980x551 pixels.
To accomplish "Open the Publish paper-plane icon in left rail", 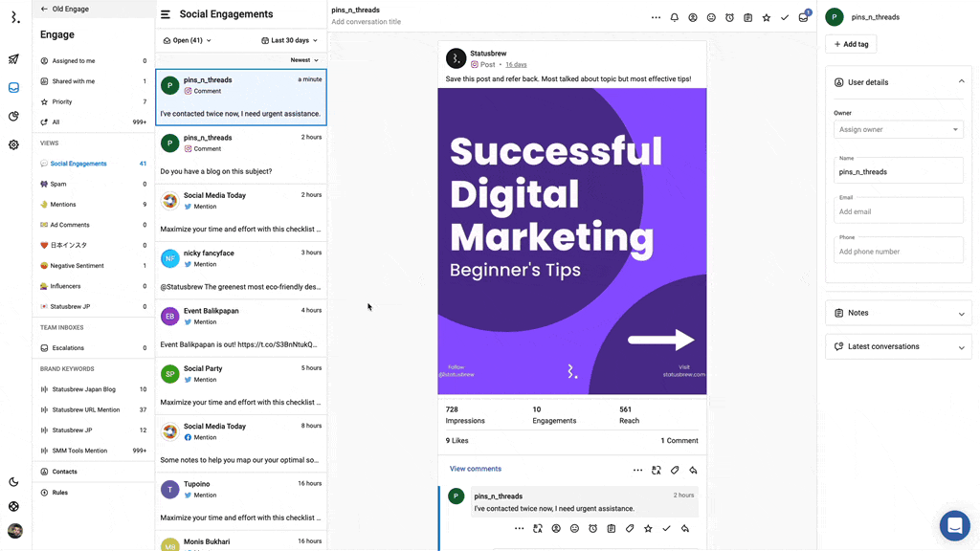I will pos(13,59).
